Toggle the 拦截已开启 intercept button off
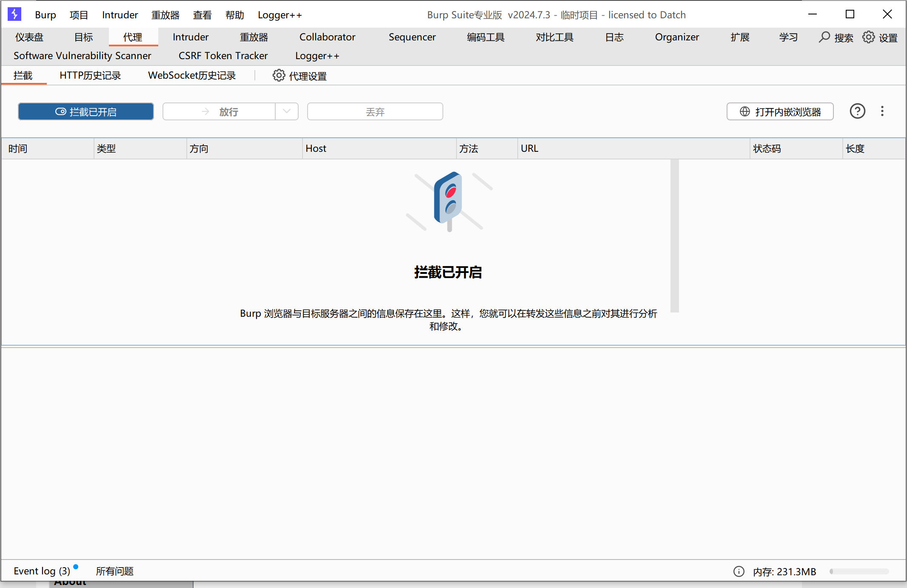 [x=86, y=111]
